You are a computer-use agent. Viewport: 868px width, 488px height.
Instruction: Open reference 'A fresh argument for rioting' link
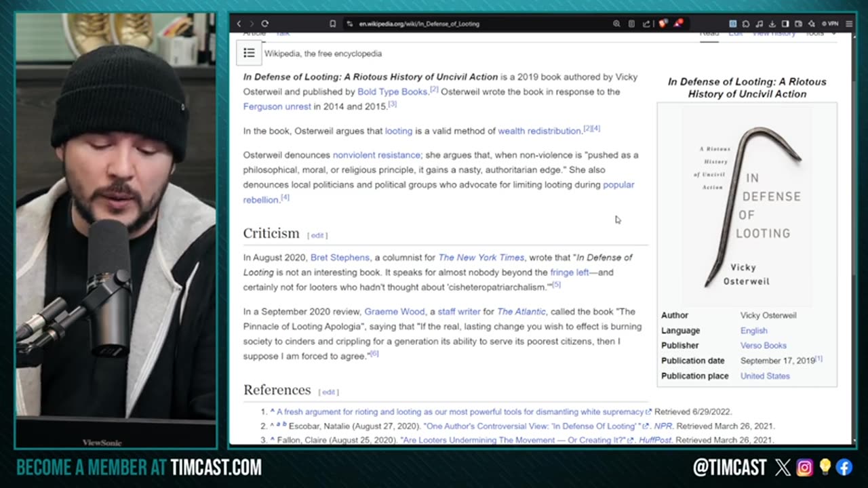tap(463, 411)
